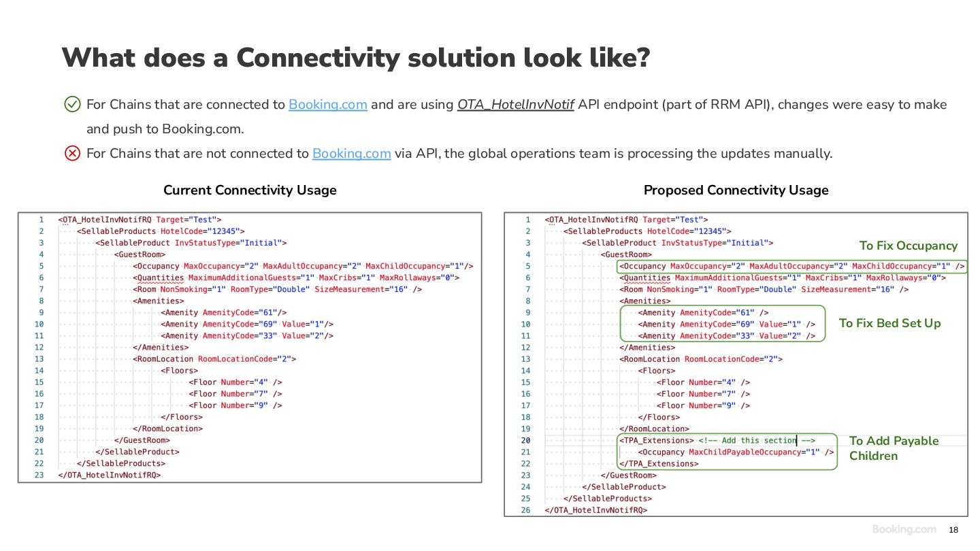Select the slide title 'What does a Connectivity solution look like?'
980x551 pixels.
coord(356,58)
